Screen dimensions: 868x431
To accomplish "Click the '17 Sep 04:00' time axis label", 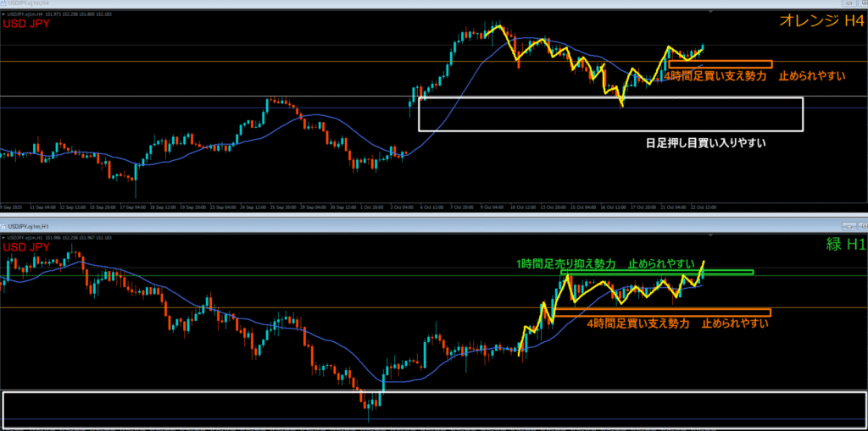I will (x=133, y=207).
